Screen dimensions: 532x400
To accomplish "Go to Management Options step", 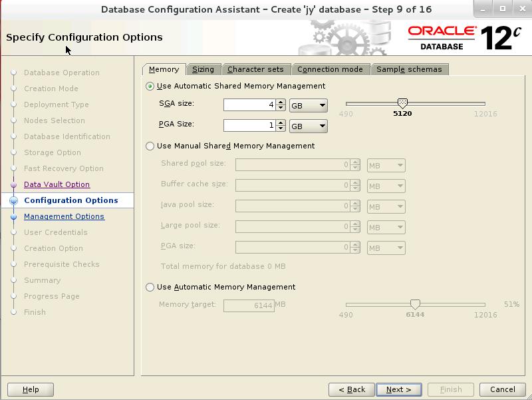I will tap(65, 216).
